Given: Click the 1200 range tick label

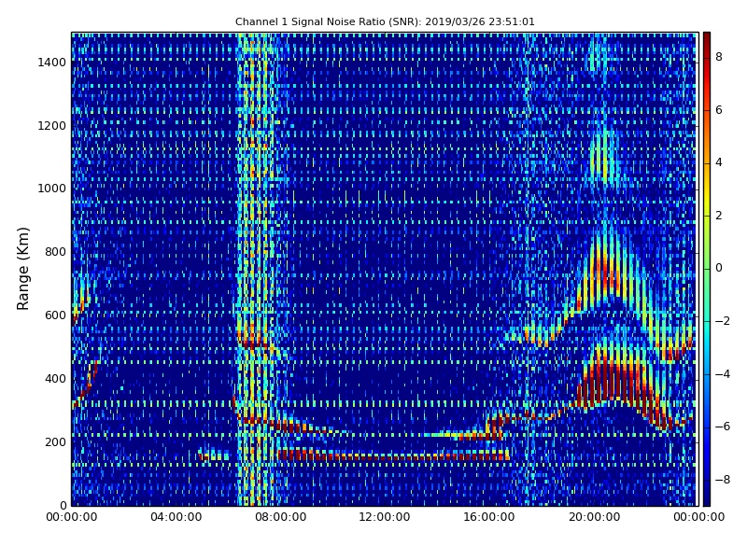Looking at the screenshot, I should (x=52, y=126).
